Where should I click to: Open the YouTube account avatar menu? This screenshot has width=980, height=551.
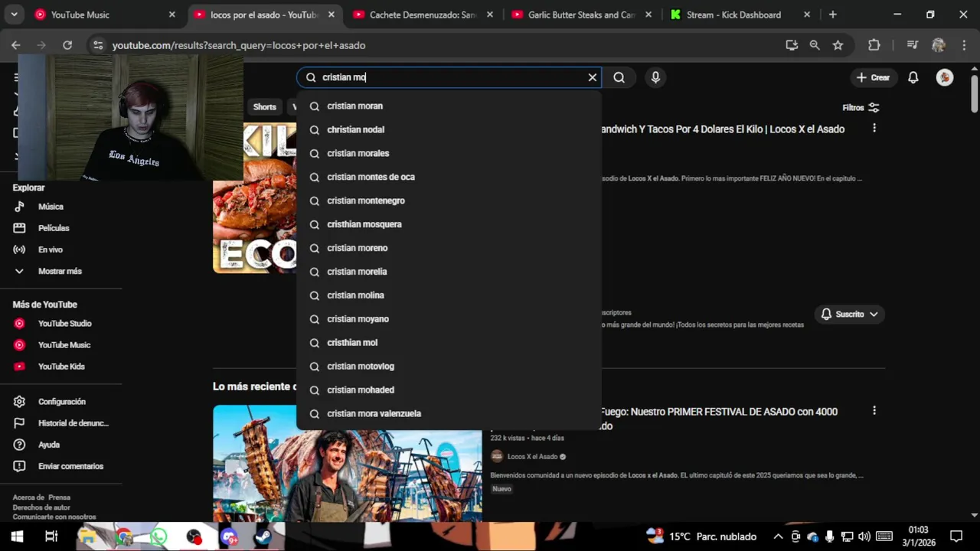coord(945,77)
